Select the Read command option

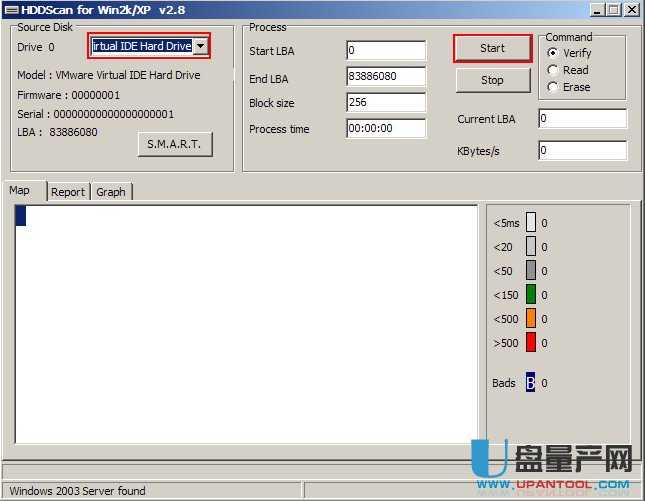click(x=553, y=70)
